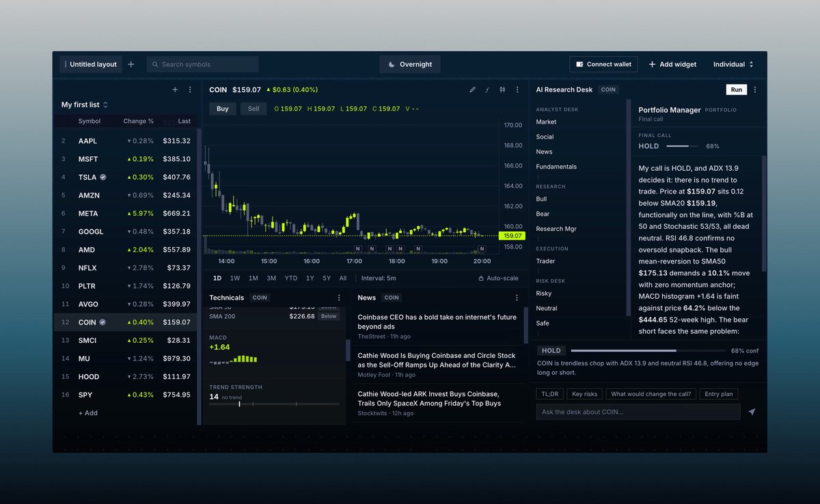Select the 1D chart range
Image resolution: width=820 pixels, height=504 pixels.
(217, 278)
